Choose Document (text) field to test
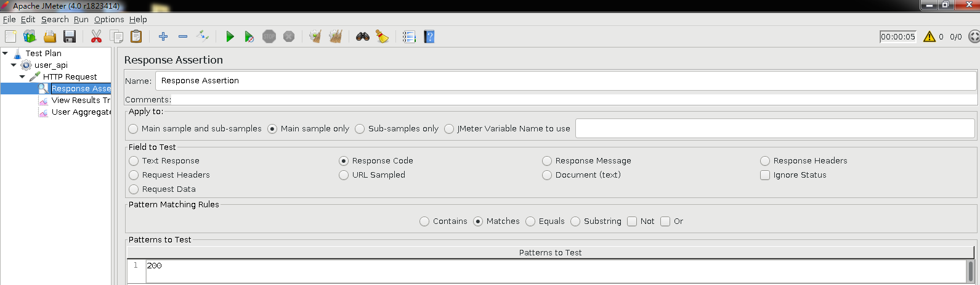This screenshot has height=285, width=980. tap(581, 175)
